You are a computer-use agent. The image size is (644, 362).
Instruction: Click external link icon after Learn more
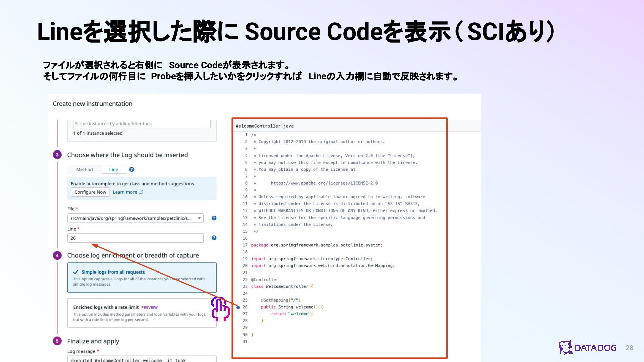[141, 192]
